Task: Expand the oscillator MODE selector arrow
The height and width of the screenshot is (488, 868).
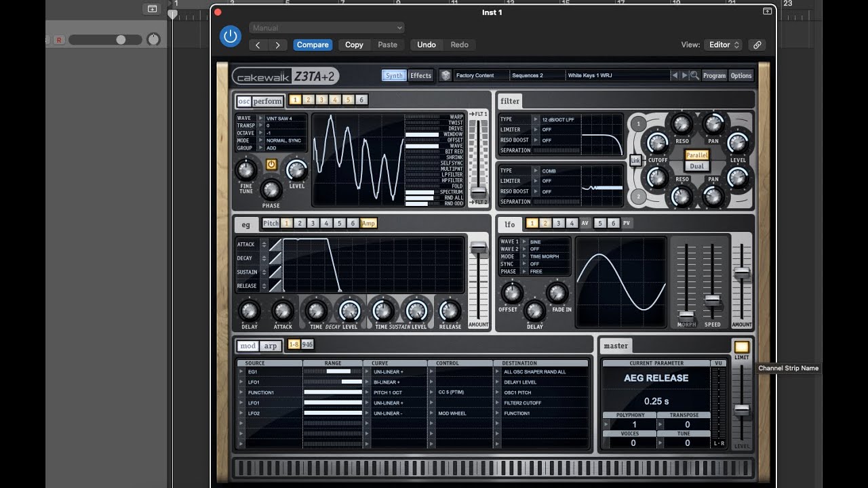Action: pos(261,140)
